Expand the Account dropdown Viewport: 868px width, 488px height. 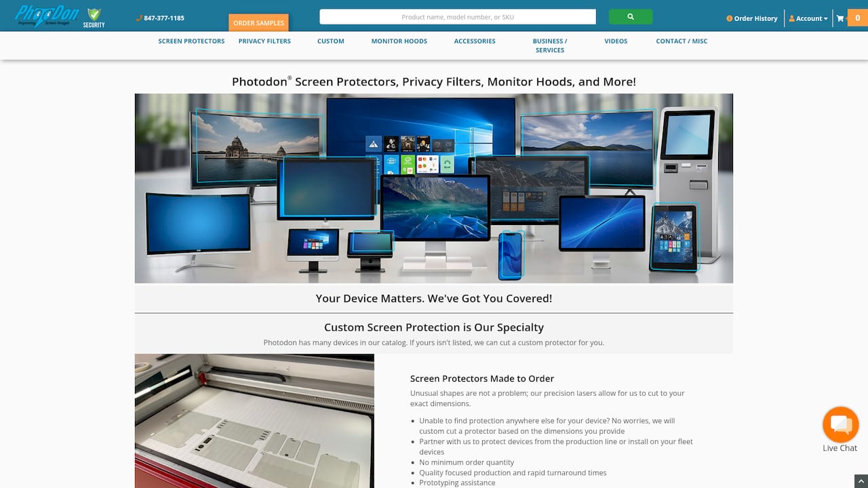(x=808, y=18)
